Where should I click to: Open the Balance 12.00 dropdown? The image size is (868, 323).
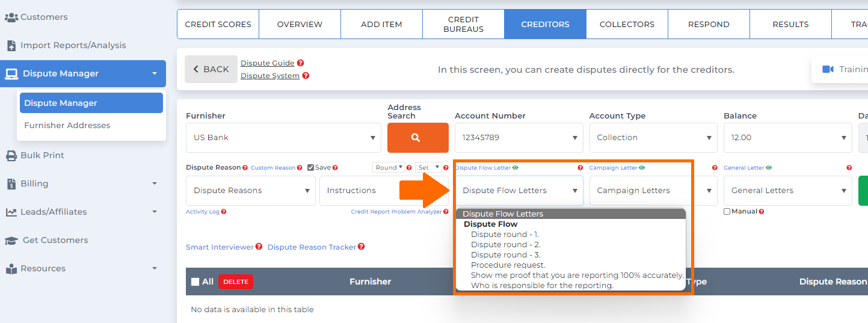click(788, 138)
